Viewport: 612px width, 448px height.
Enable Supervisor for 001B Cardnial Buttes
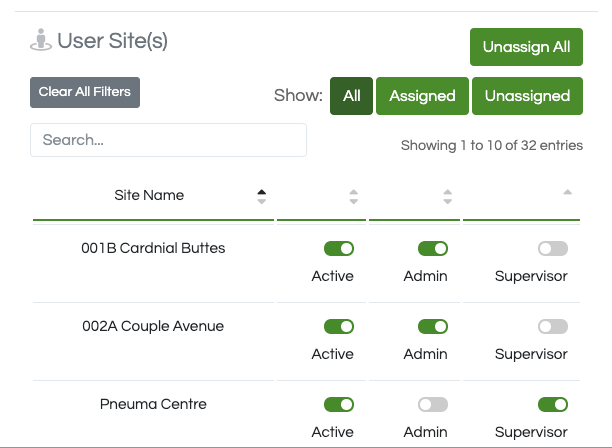pos(553,249)
